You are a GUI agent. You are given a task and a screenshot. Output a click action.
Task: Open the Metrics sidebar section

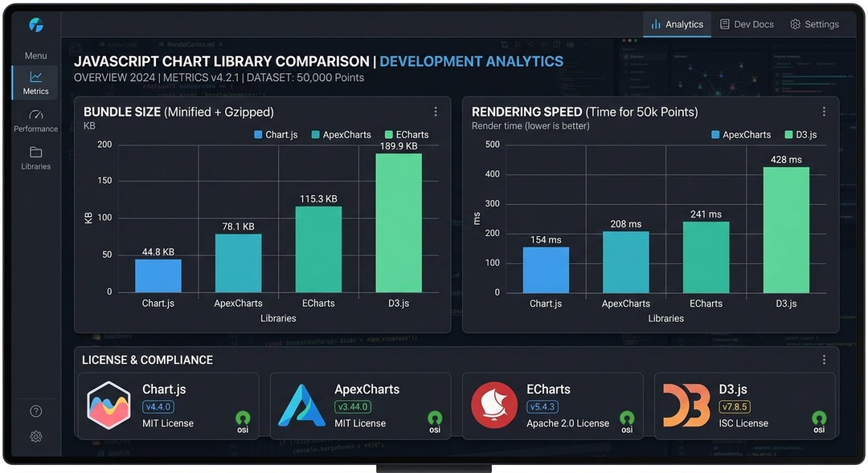pos(35,83)
